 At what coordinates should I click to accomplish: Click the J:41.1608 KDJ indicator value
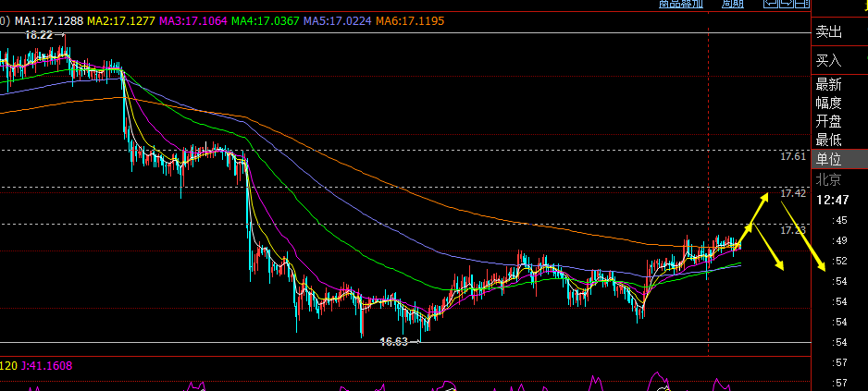point(46,365)
